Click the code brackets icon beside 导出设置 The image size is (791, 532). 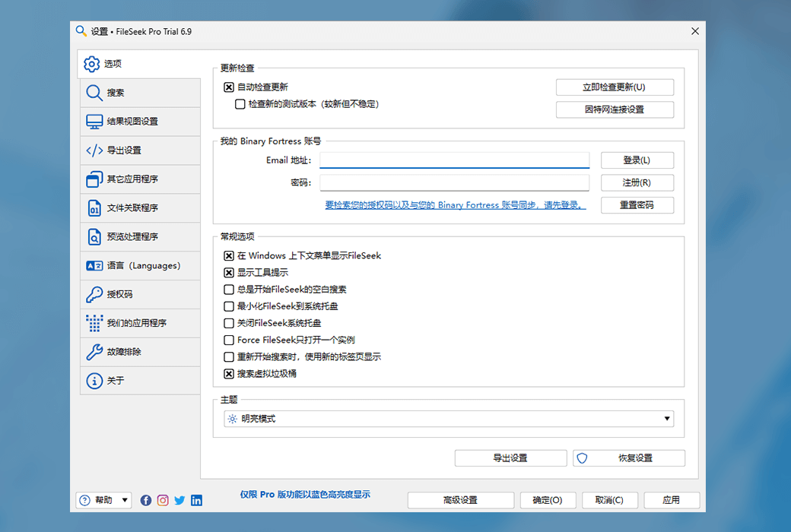coord(94,150)
